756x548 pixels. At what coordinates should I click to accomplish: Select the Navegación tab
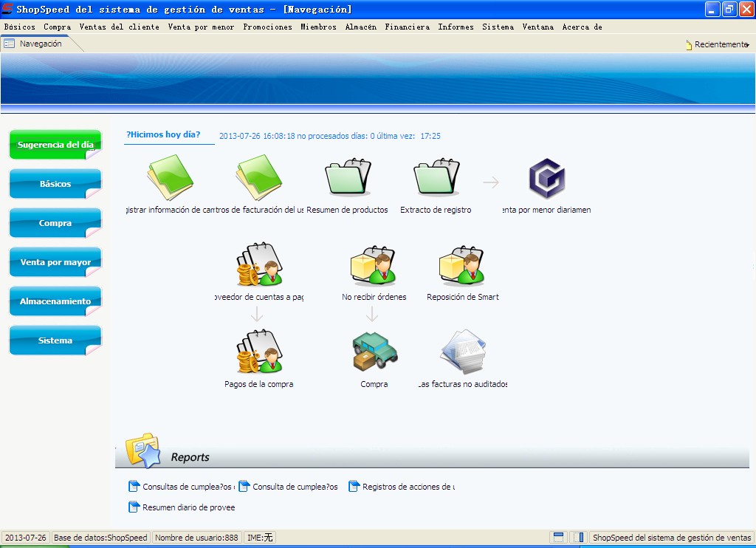tap(41, 44)
